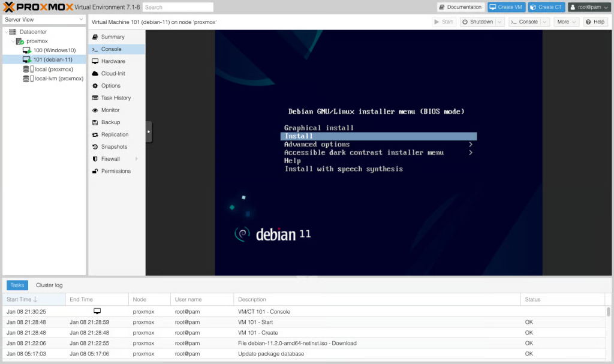
Task: Click the root@pam user icon
Action: click(x=573, y=7)
